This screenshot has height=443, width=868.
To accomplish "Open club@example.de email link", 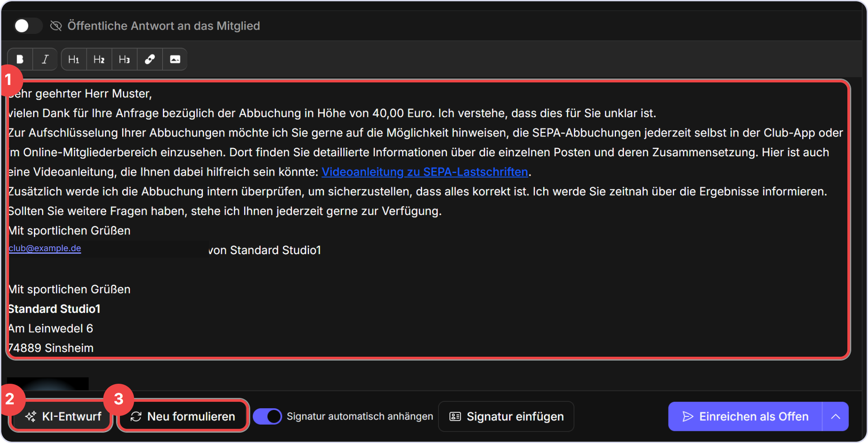I will click(45, 248).
